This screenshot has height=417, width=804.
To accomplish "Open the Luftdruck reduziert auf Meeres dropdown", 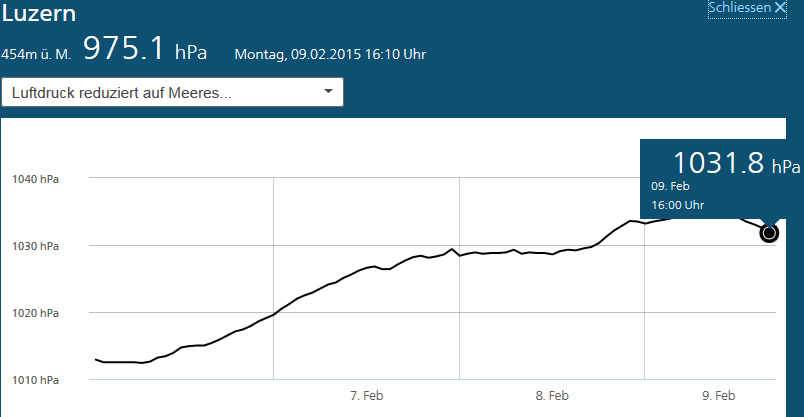I will [172, 92].
